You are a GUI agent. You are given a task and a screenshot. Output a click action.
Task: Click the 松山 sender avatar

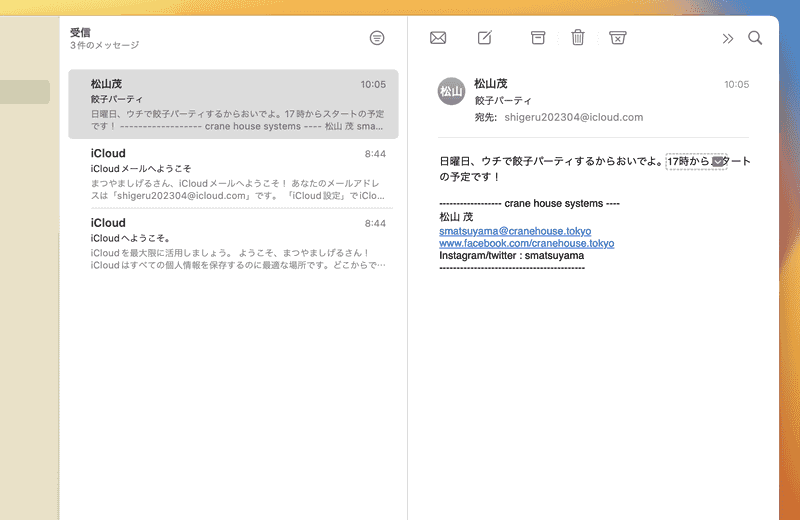[451, 91]
